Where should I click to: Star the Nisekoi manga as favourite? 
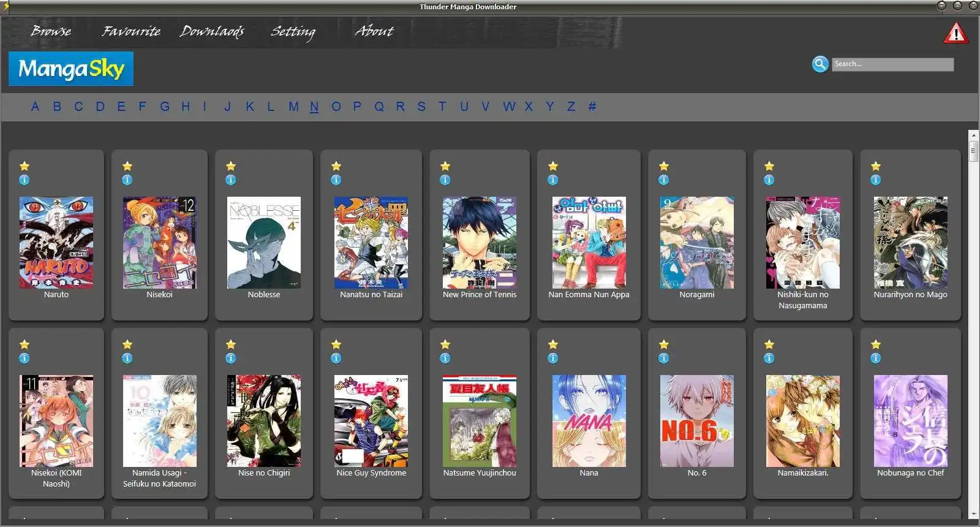tap(127, 166)
